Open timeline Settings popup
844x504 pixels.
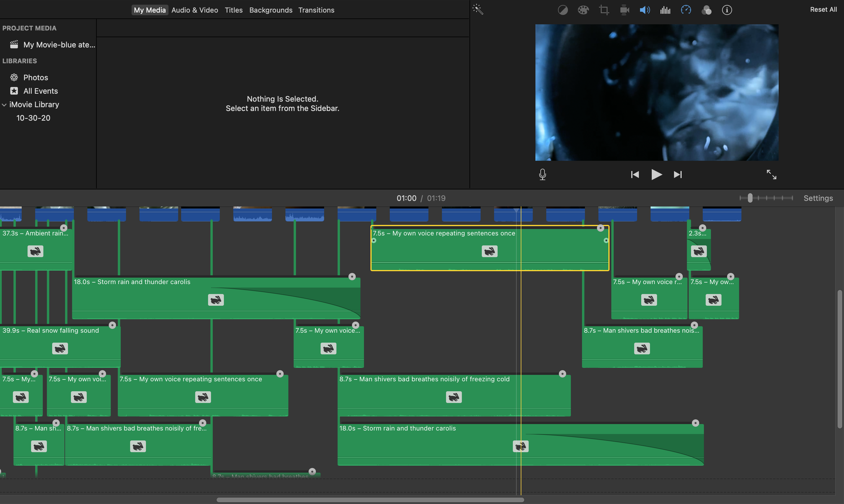coord(818,198)
